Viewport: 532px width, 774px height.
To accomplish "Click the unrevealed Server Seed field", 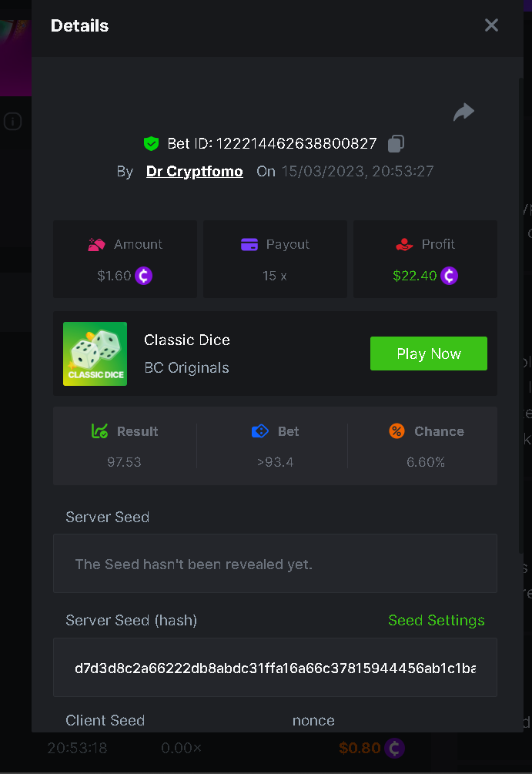I will coord(275,564).
